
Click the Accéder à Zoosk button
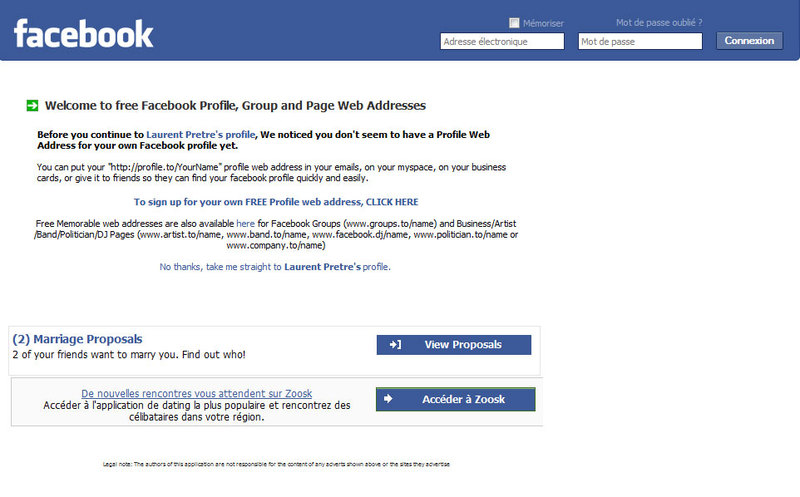[456, 399]
